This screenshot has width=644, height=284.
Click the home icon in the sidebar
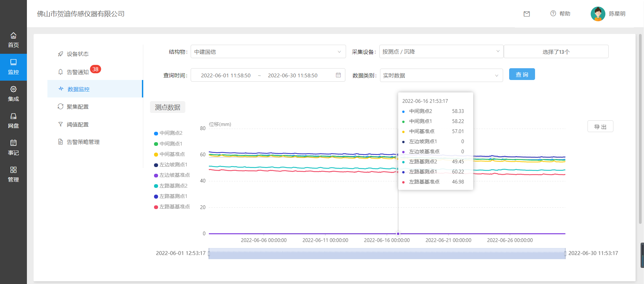pyautogui.click(x=13, y=36)
